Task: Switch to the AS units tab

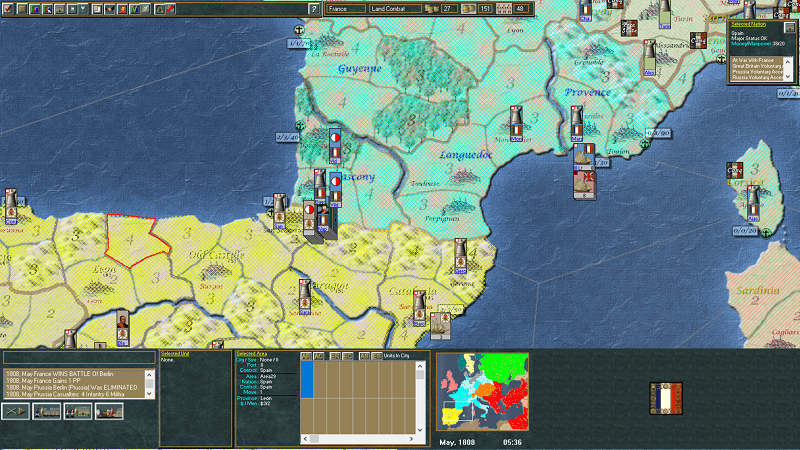Action: pyautogui.click(x=364, y=356)
